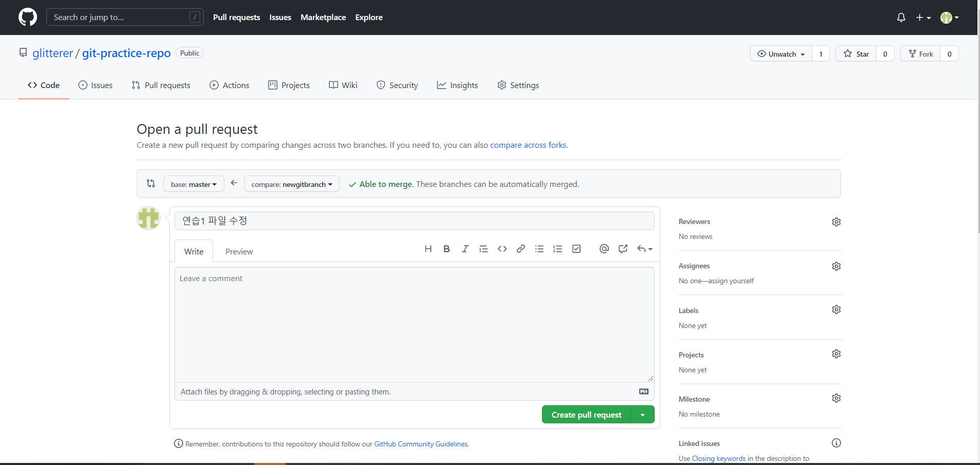Viewport: 980px width, 465px height.
Task: Open the base: master branch dropdown
Action: coord(194,184)
